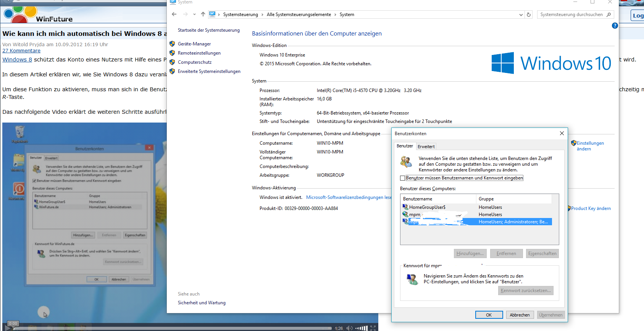The image size is (644, 331).
Task: Go back in the System window
Action: [x=174, y=15]
